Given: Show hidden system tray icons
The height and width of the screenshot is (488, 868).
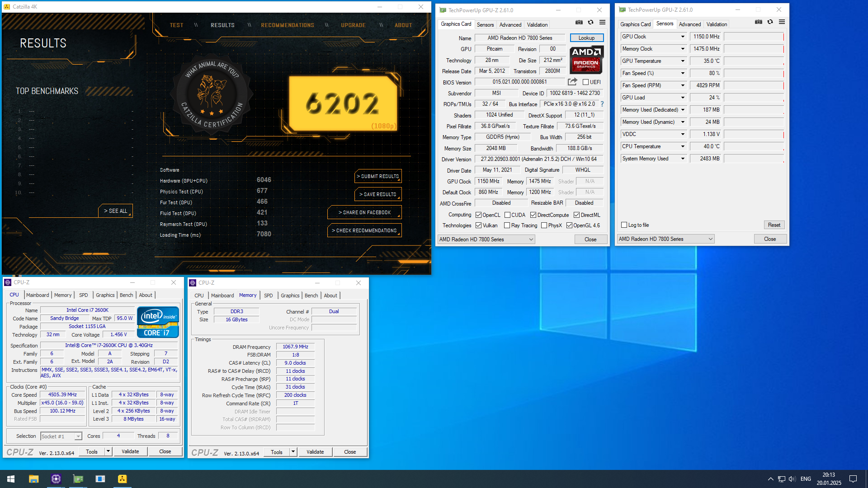Looking at the screenshot, I should click(770, 479).
